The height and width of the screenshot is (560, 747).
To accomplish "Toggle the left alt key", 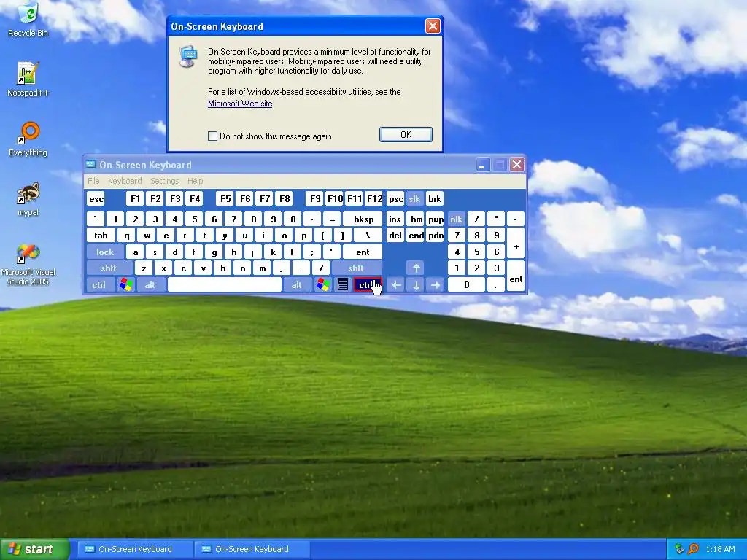I will (x=150, y=285).
